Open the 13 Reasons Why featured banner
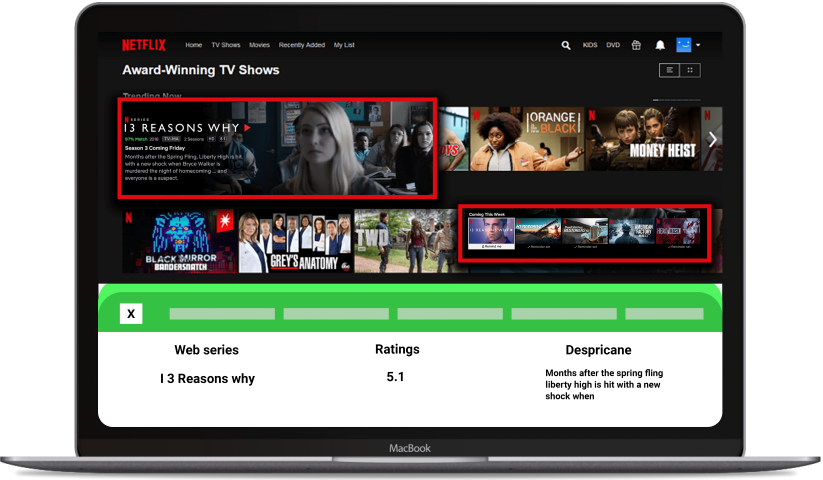 tap(277, 148)
